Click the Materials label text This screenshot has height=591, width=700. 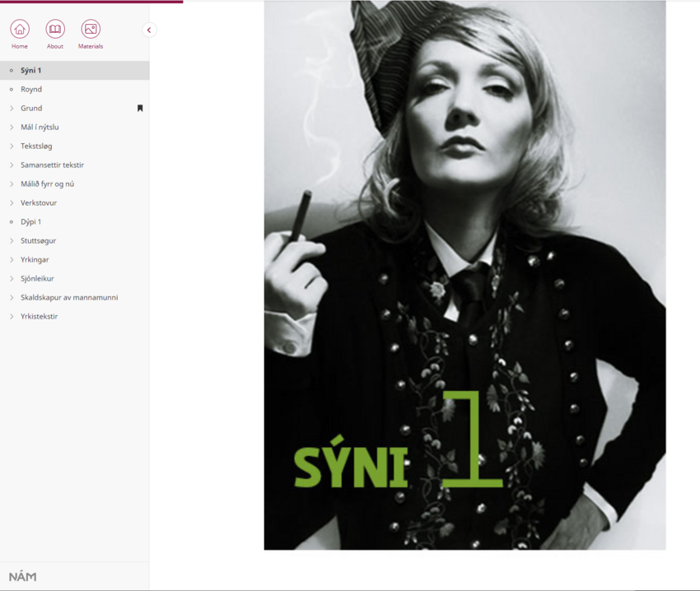(x=91, y=46)
